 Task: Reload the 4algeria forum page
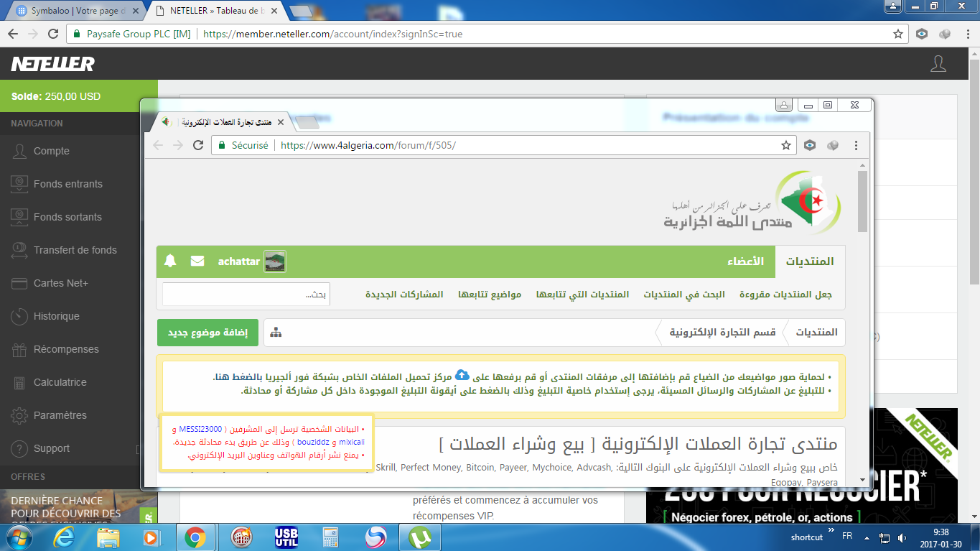click(x=199, y=145)
